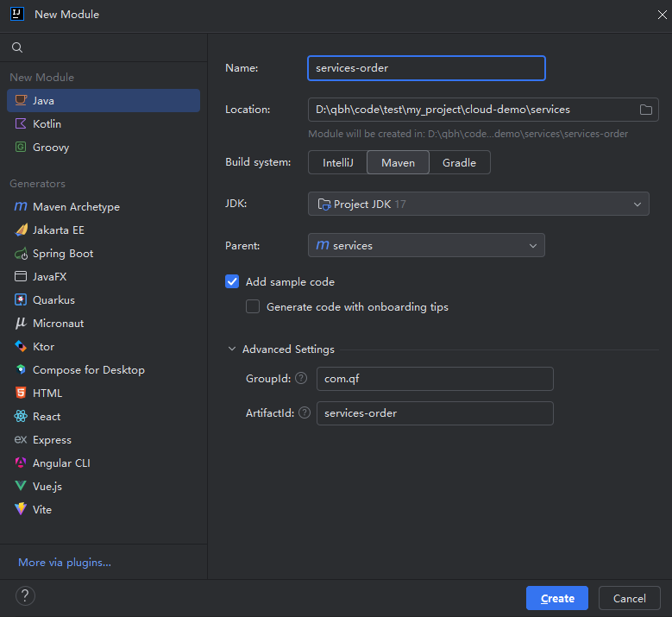The width and height of the screenshot is (672, 617).
Task: Select the Compose for Desktop generator
Action: click(x=104, y=369)
